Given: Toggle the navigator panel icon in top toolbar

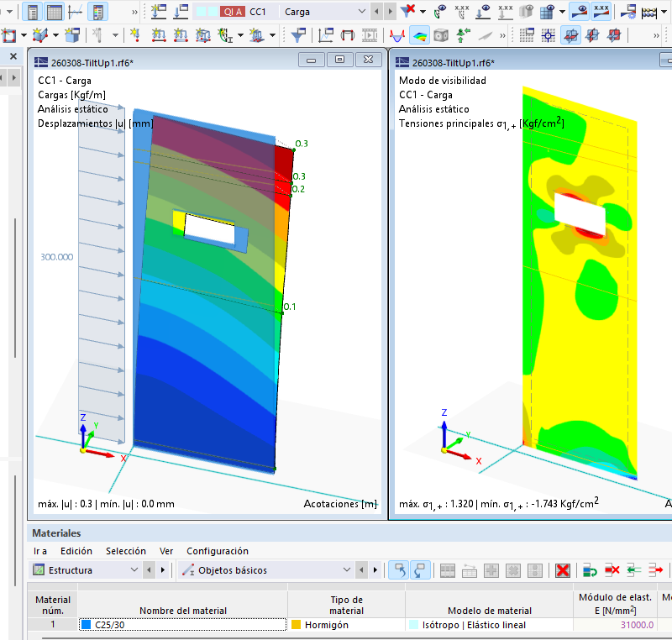Looking at the screenshot, I should point(33,12).
